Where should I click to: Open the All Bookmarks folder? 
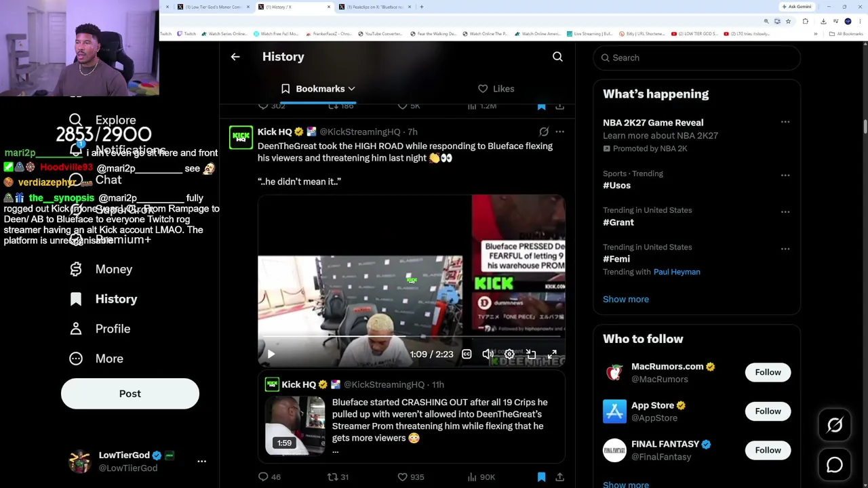[847, 34]
